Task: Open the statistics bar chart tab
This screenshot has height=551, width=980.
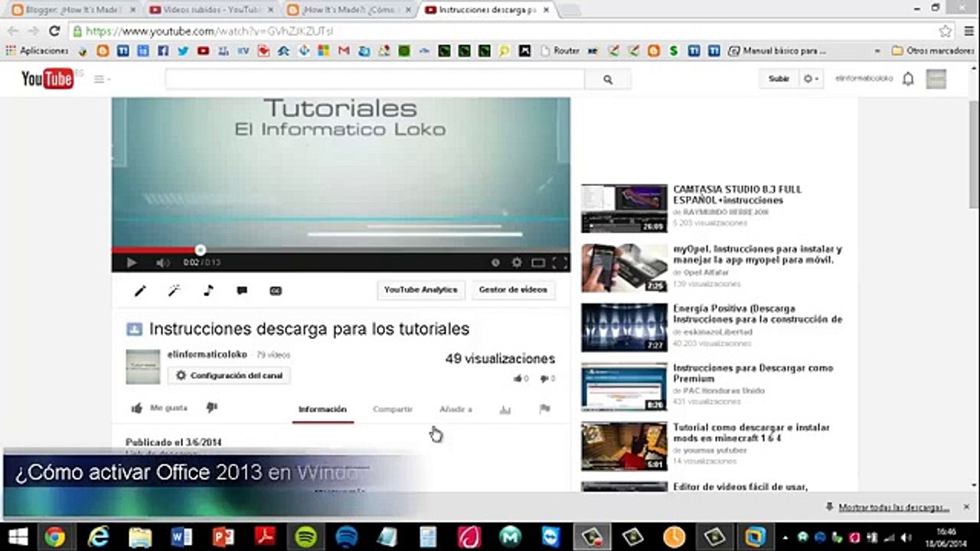Action: 505,409
